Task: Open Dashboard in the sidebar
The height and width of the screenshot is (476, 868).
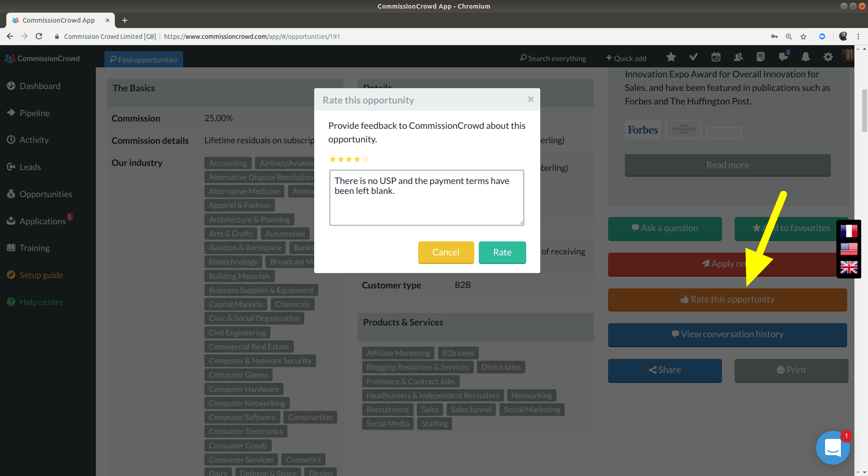Action: click(40, 86)
